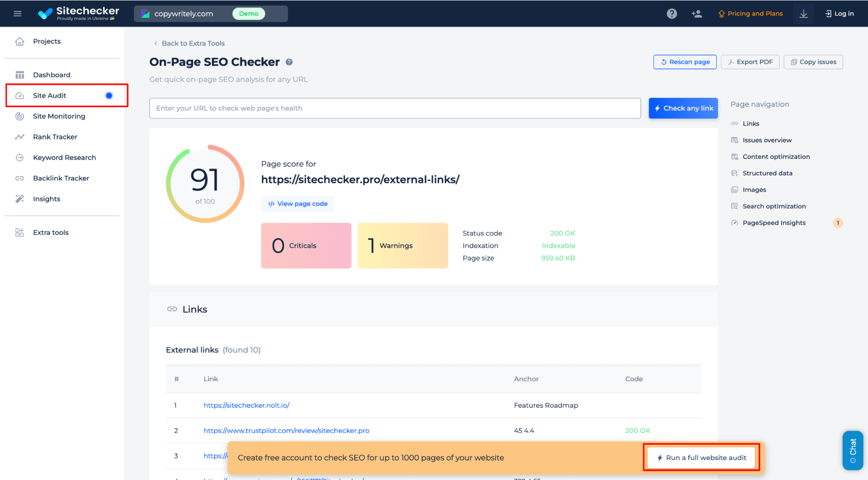Select the copywritely.com project selector
This screenshot has width=868, height=480.
[x=211, y=13]
